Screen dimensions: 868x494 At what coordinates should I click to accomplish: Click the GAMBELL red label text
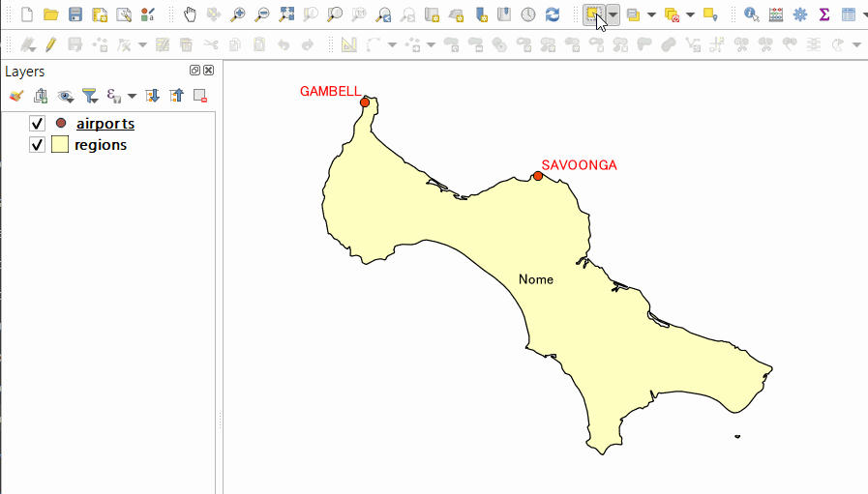pyautogui.click(x=331, y=91)
